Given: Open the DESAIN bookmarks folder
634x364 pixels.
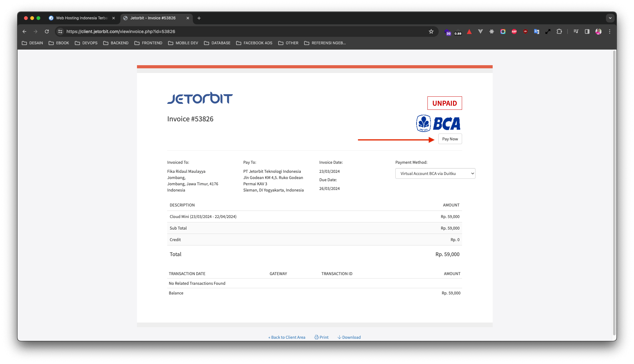Looking at the screenshot, I should pos(32,43).
